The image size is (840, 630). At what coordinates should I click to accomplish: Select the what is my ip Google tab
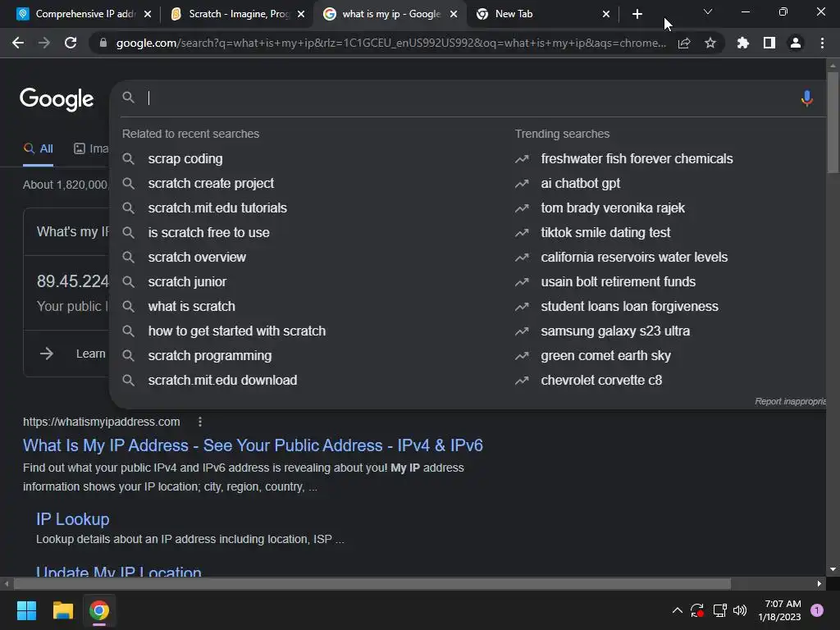[x=391, y=14]
